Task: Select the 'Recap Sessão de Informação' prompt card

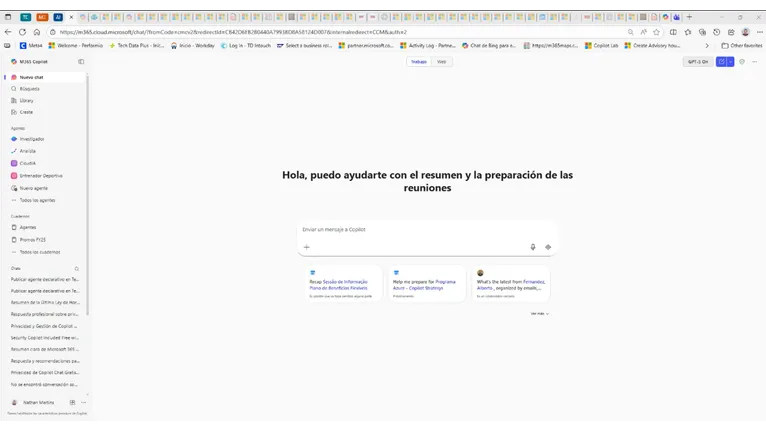Action: (x=344, y=283)
